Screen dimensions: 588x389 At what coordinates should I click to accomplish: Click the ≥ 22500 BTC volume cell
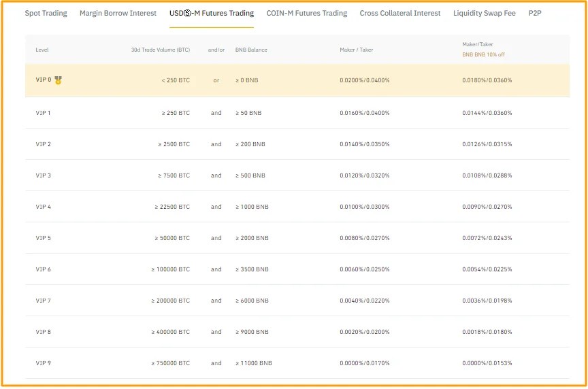coord(172,207)
